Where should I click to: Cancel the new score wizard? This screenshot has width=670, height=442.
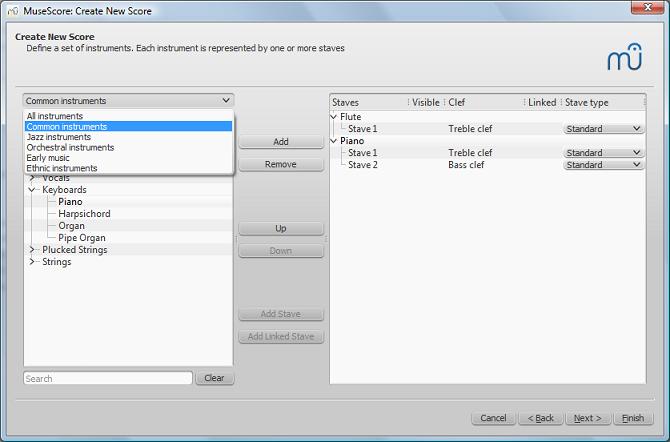click(x=494, y=418)
